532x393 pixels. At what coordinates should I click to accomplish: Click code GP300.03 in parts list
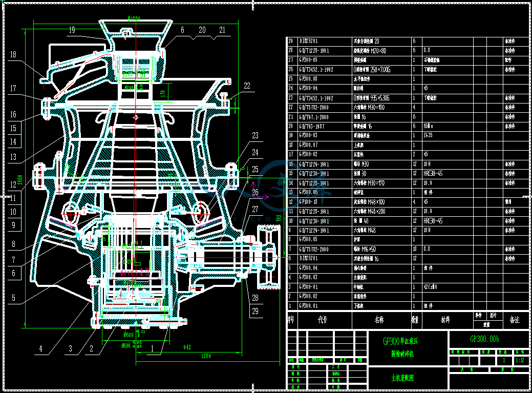tap(308, 277)
